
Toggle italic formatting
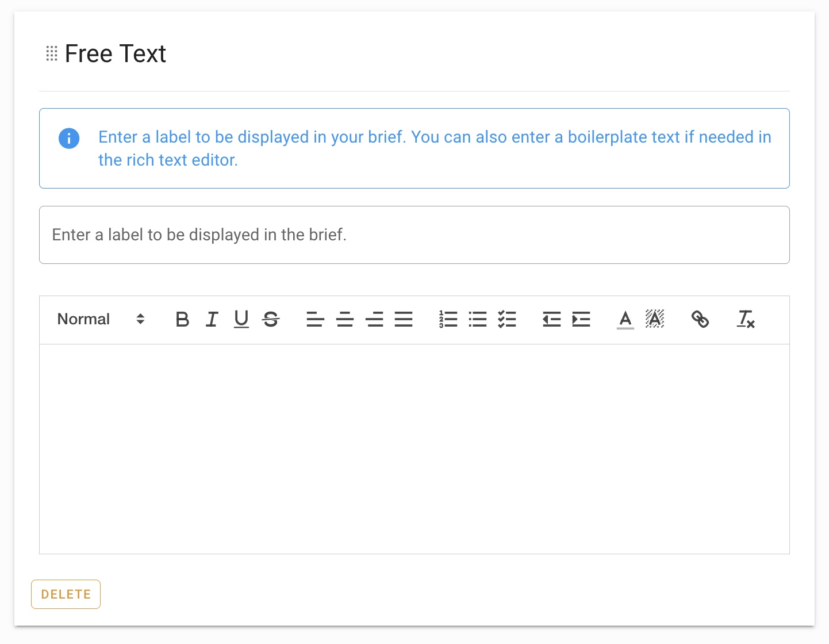click(x=212, y=319)
